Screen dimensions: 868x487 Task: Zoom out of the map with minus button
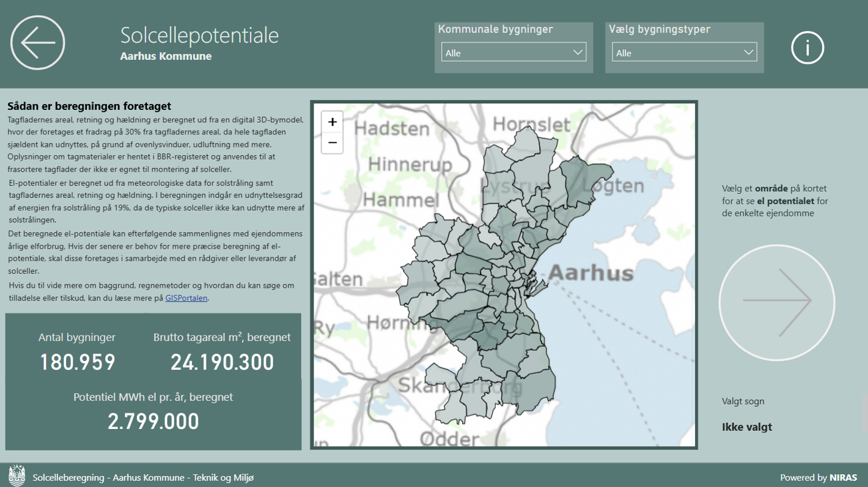[x=332, y=143]
